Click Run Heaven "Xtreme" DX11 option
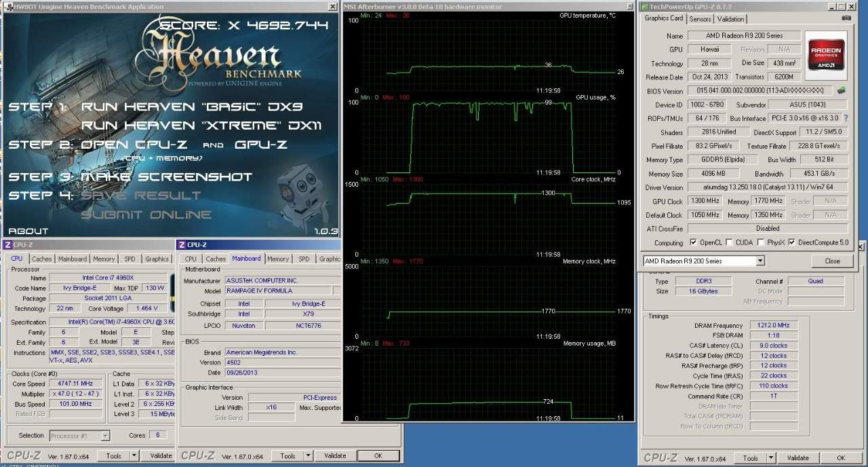 point(201,126)
